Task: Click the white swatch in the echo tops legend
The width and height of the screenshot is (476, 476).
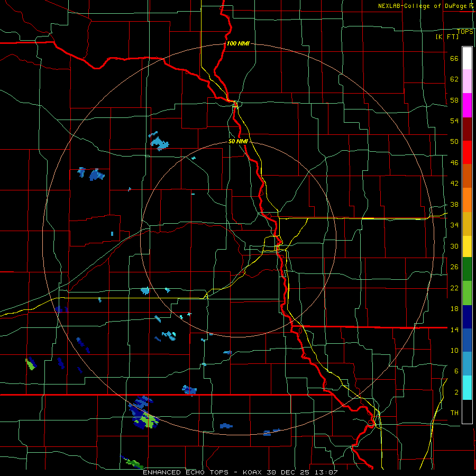Action: tap(467, 58)
